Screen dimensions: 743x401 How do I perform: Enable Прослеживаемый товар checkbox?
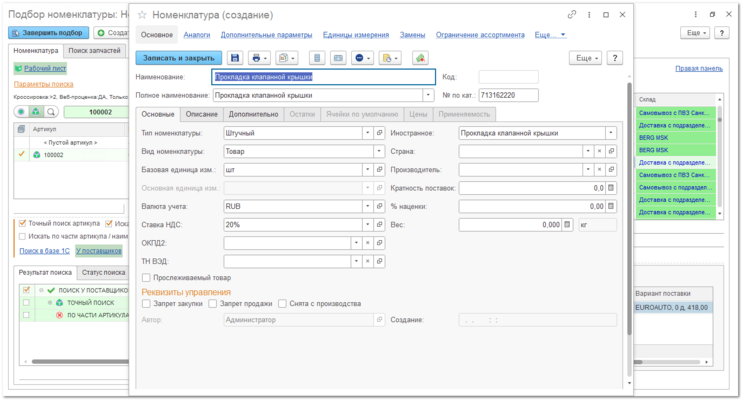[x=146, y=278]
